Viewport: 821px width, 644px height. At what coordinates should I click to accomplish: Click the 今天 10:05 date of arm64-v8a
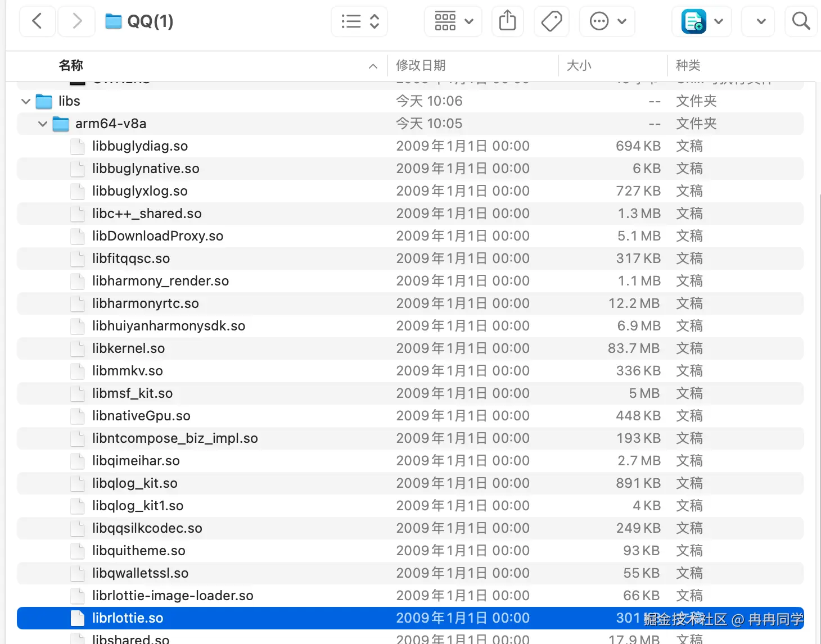[429, 124]
